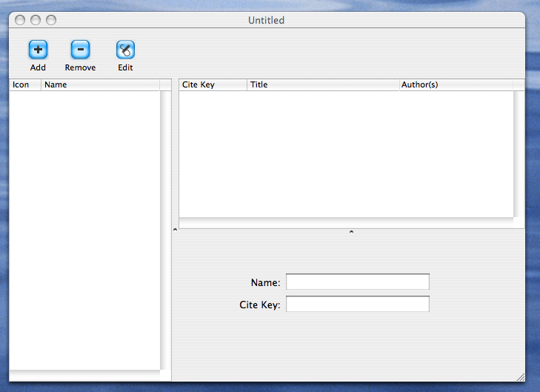This screenshot has width=540, height=392.
Task: Open the Edit tool icon in toolbar
Action: coord(125,50)
